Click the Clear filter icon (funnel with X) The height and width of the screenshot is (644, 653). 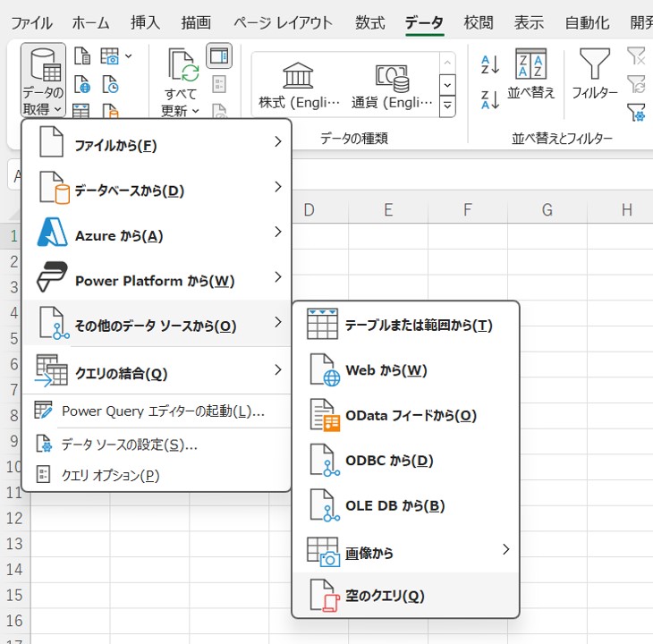636,55
